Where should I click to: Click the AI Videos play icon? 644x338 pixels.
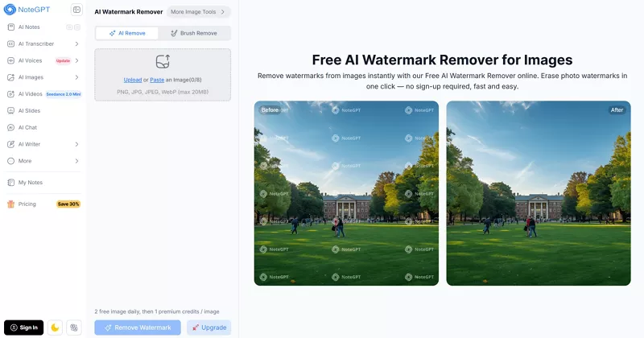[x=11, y=94]
